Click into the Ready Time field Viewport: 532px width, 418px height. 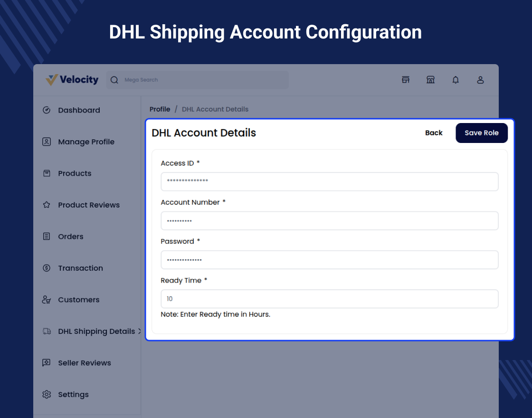coord(329,299)
